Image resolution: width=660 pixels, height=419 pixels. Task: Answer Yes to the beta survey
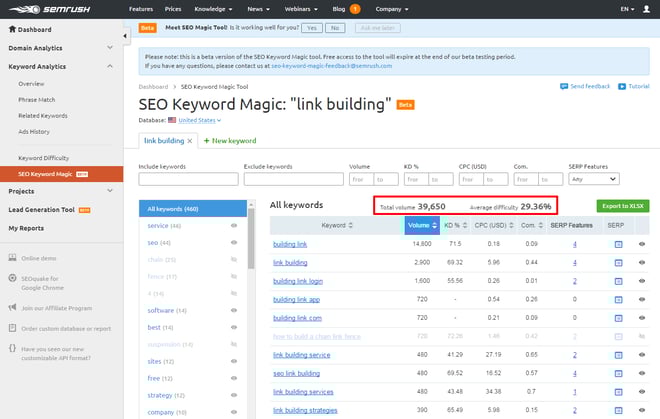click(x=312, y=28)
